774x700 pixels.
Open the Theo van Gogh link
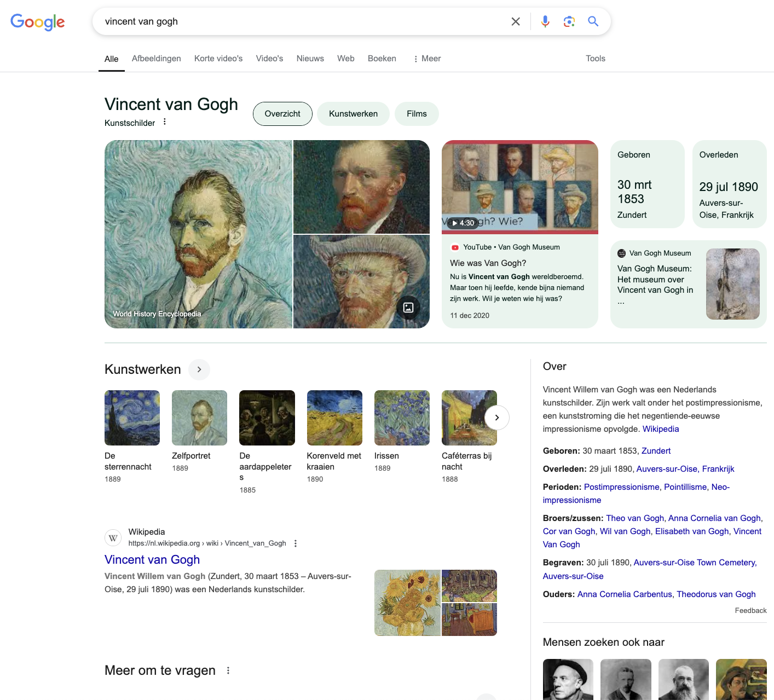(635, 518)
